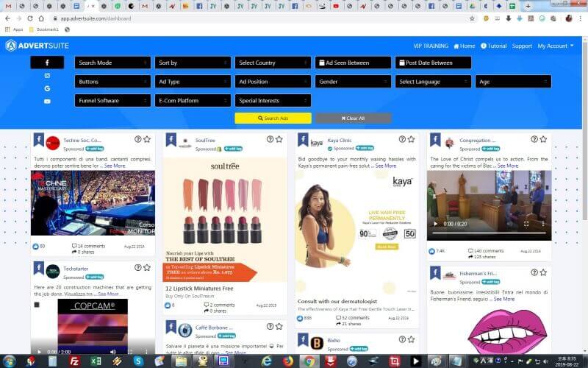Seek on the Congregation video progress bar
The width and height of the screenshot is (588, 368).
489,233
